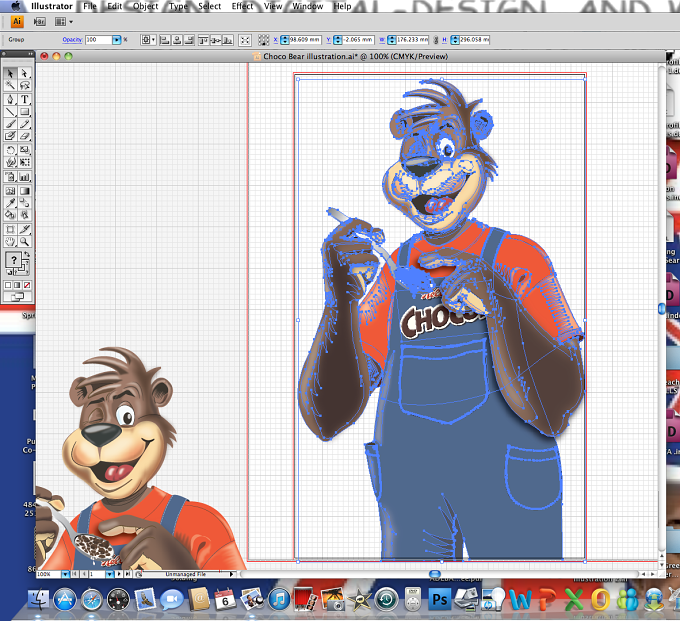Click the X position field
Viewport: 680px width, 621px height.
click(x=305, y=40)
